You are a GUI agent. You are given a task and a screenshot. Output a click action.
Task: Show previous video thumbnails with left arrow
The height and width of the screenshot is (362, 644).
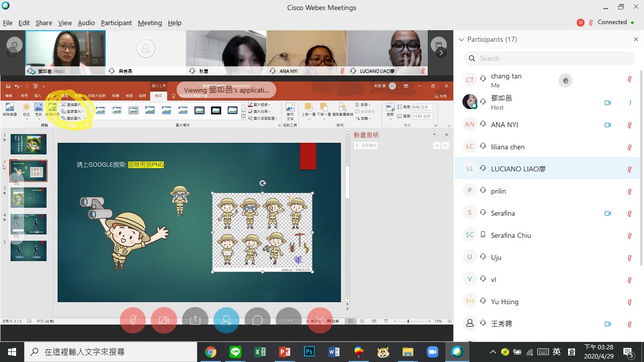click(x=12, y=53)
